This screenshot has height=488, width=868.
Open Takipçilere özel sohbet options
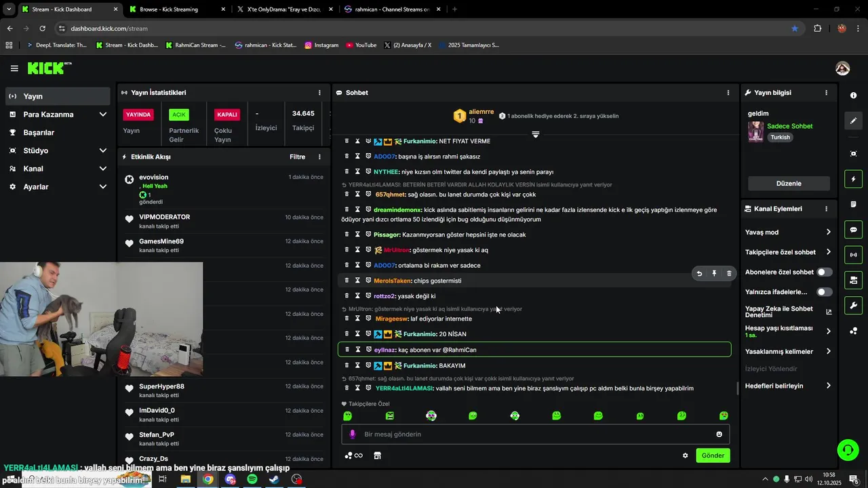tap(788, 252)
